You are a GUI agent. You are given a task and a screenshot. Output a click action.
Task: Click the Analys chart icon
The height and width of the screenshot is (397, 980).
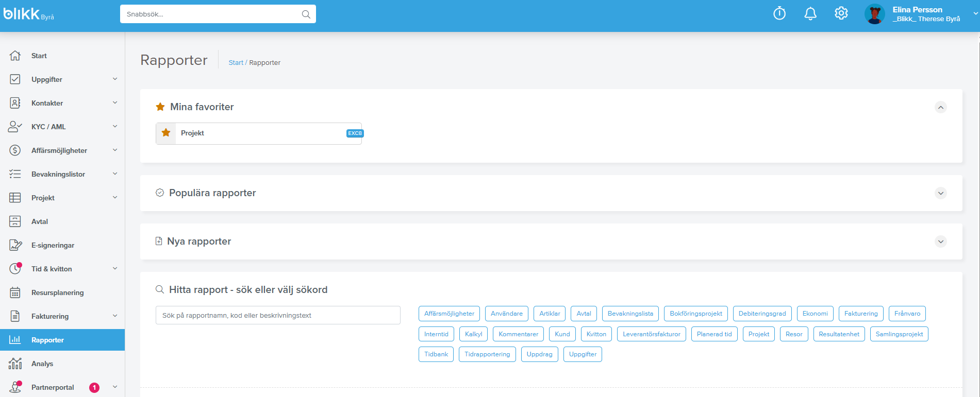pos(15,364)
